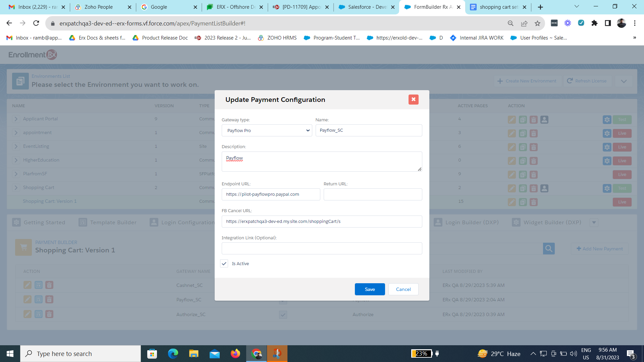Screen dimensions: 644x362
Task: Click the edit pencil icon for Cashnet_SC
Action: (28, 285)
